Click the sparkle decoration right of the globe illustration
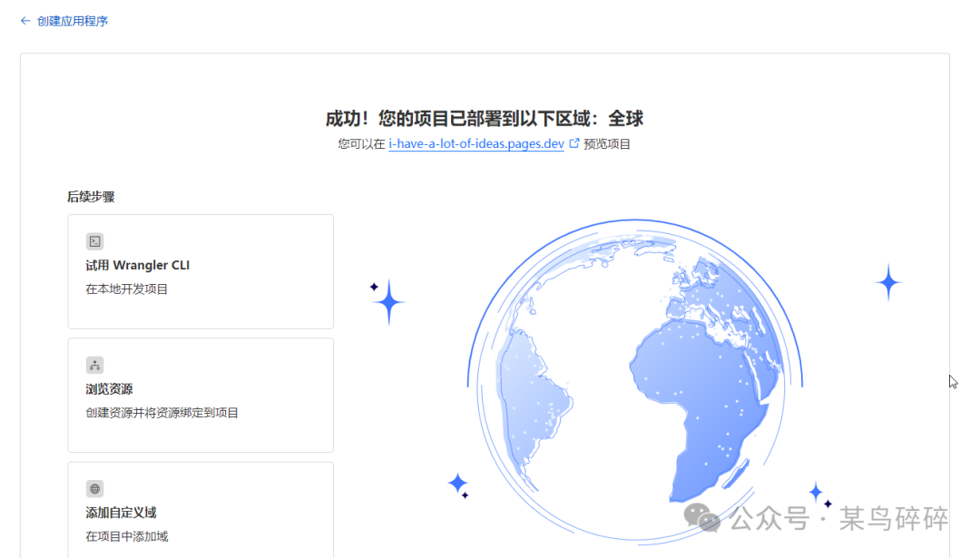This screenshot has width=980, height=558. click(887, 281)
